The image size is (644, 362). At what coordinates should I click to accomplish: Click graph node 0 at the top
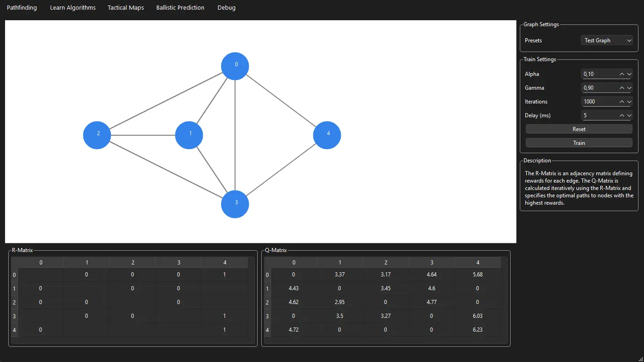click(235, 66)
